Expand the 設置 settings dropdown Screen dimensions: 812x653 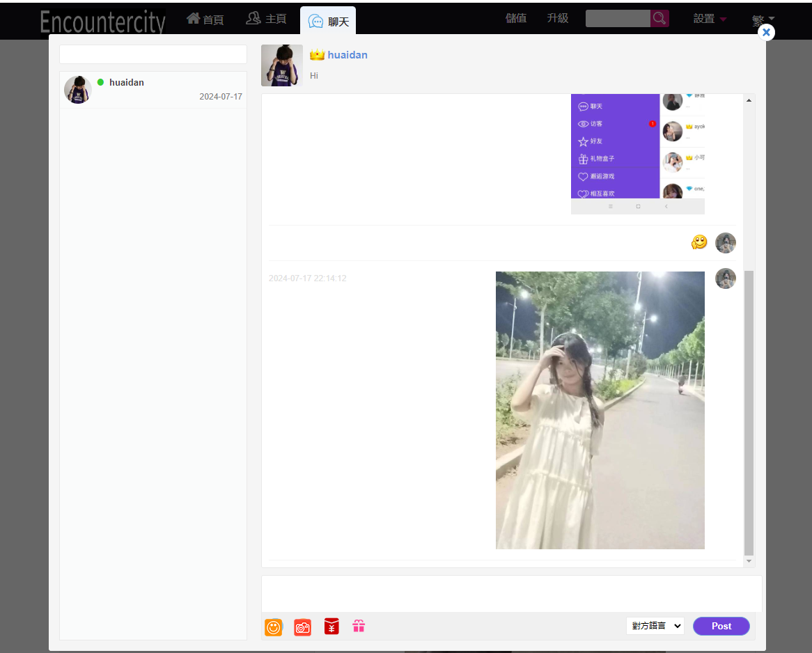point(710,19)
